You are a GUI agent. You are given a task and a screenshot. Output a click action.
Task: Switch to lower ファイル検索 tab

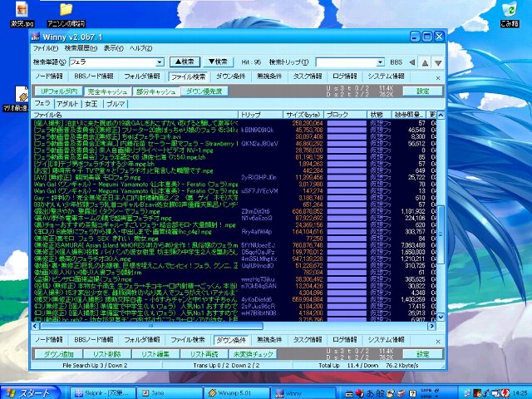[188, 340]
